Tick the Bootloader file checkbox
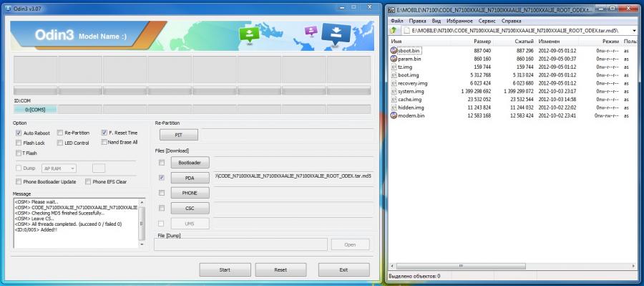 tap(162, 163)
